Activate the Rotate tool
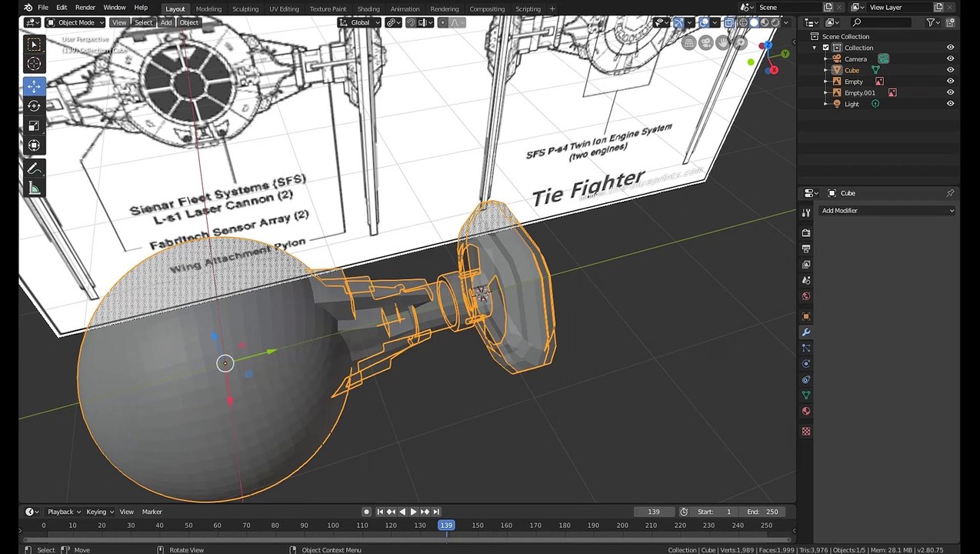The image size is (980, 554). pos(34,105)
